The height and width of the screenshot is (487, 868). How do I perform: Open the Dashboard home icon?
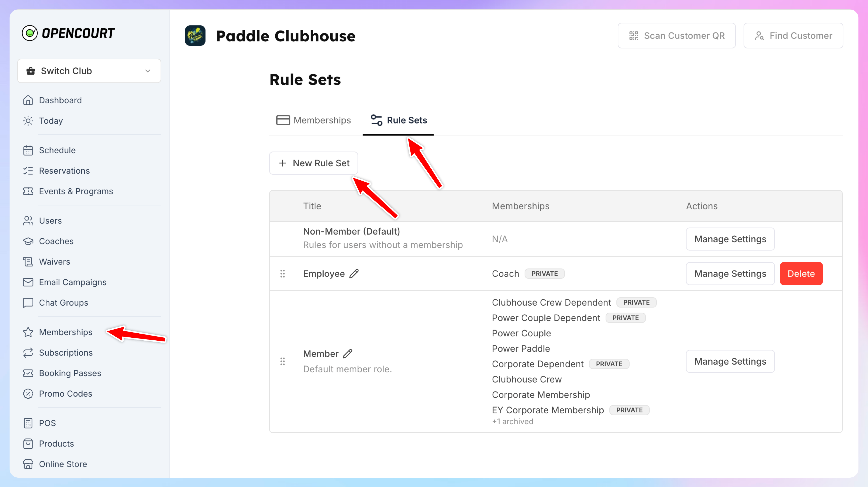28,100
